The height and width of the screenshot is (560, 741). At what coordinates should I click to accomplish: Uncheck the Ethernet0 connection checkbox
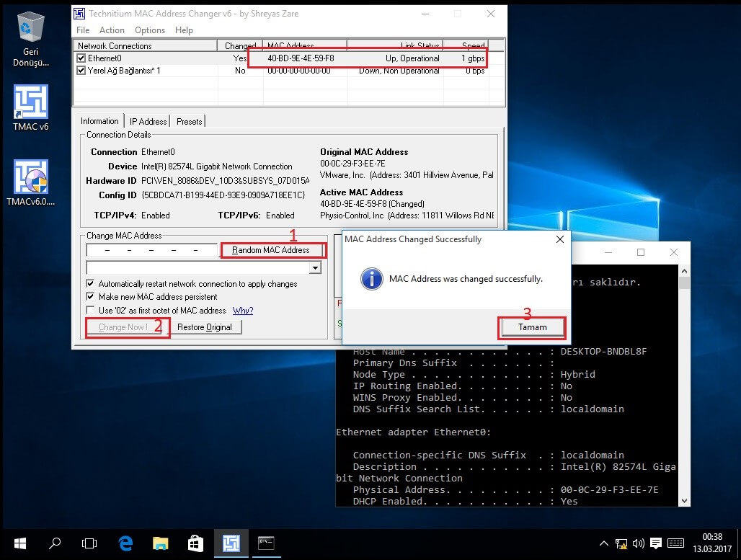81,58
